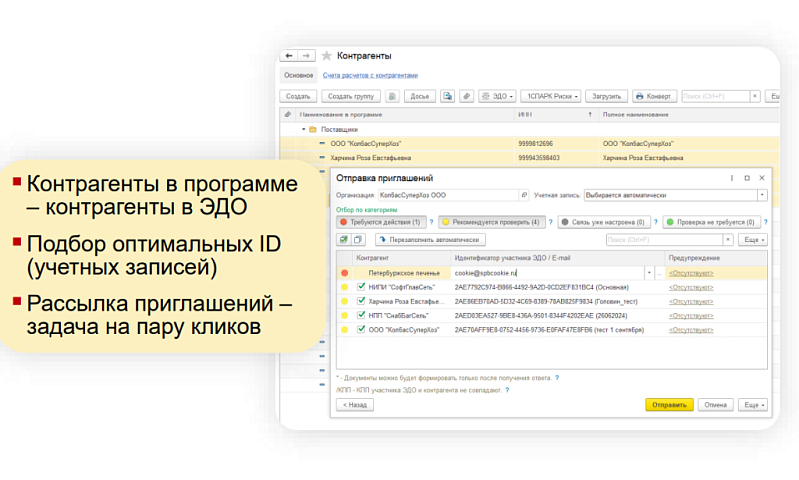799x480 pixels.
Task: Click the vertical dots menu of dialog
Action: [732, 178]
